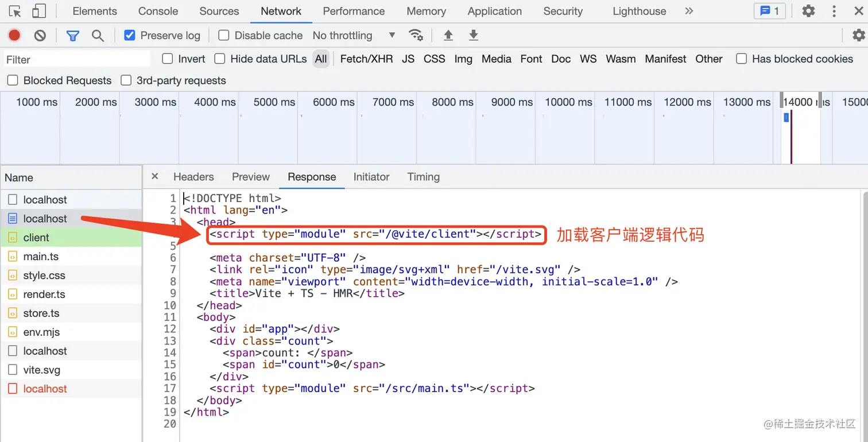Screen dimensions: 868x442
Task: Show more DevTools tabs chevron
Action: click(x=689, y=11)
